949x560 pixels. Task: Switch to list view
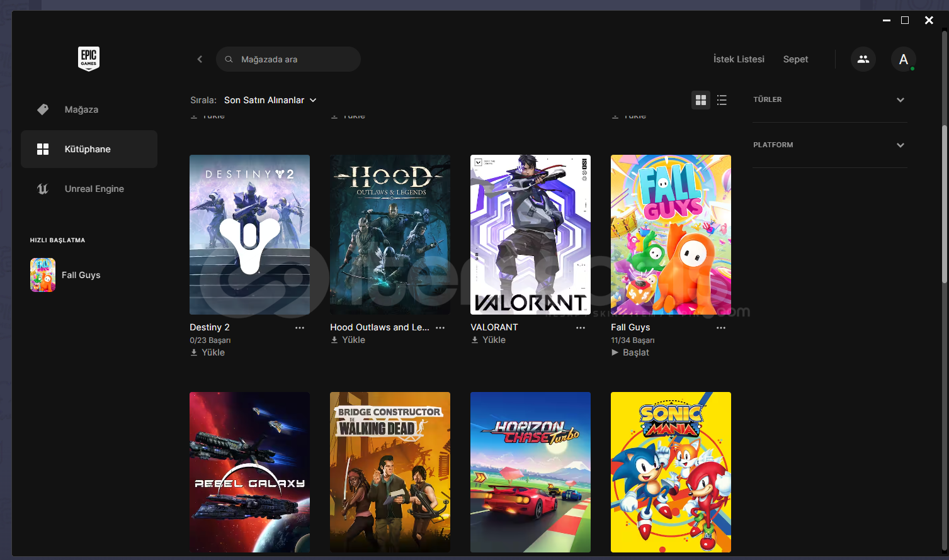coord(722,100)
